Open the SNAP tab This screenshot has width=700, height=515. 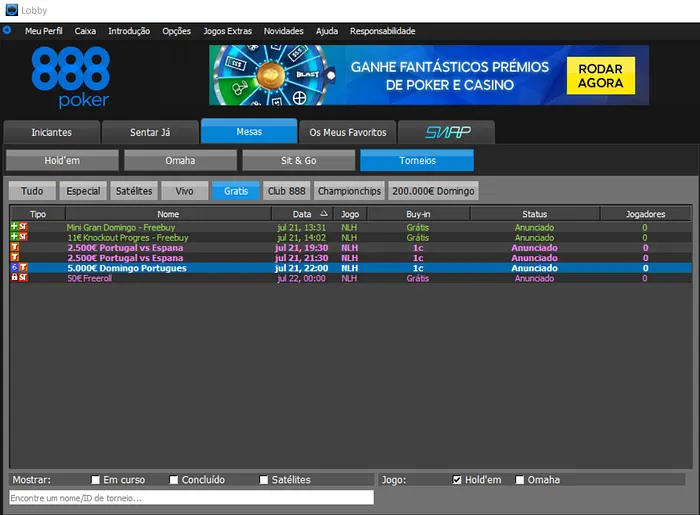click(446, 132)
